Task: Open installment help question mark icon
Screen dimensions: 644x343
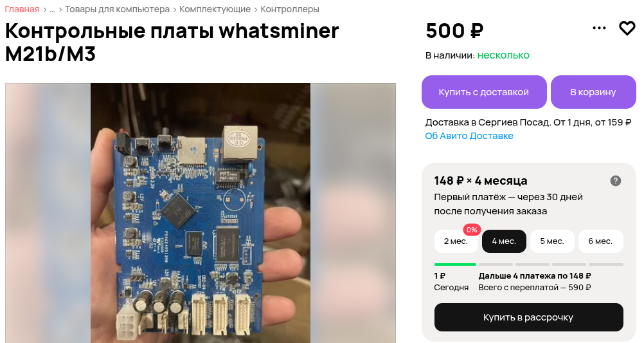Action: (x=615, y=181)
